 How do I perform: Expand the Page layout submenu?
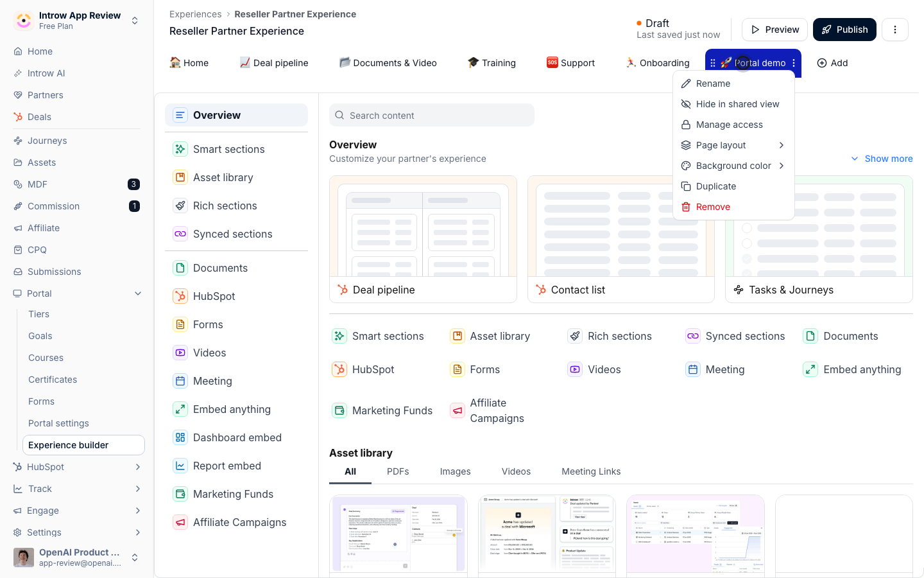733,145
